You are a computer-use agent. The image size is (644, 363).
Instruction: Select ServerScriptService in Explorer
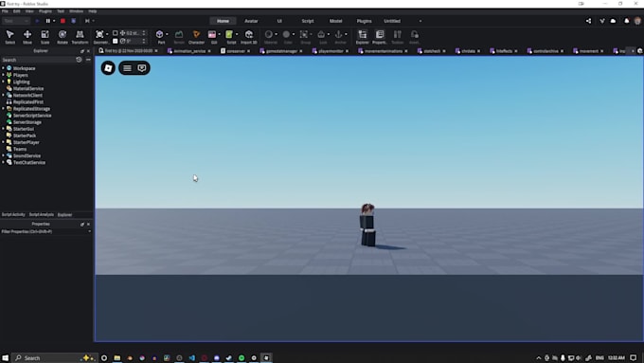(x=32, y=116)
